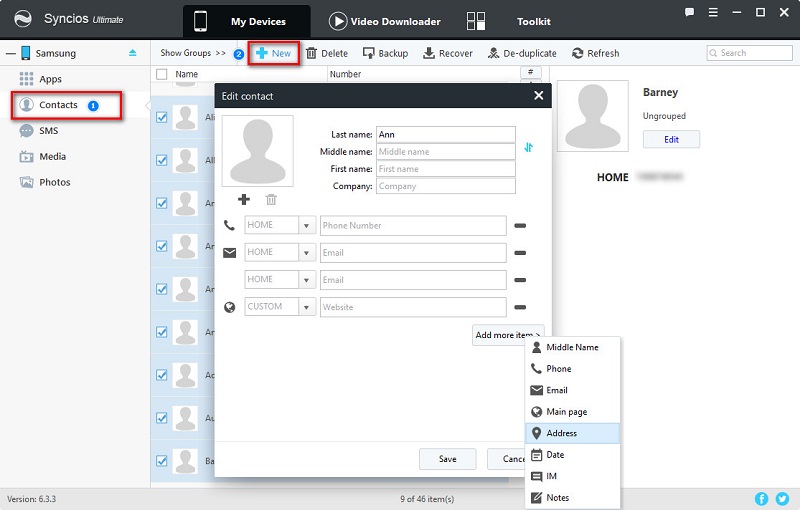Remove contact photo with trash icon
This screenshot has width=800, height=510.
271,199
